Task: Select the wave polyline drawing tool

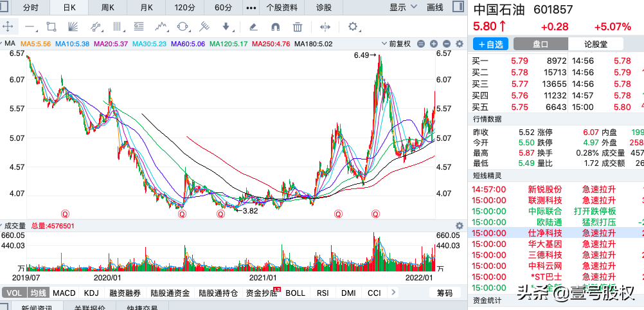Action: [x=161, y=27]
